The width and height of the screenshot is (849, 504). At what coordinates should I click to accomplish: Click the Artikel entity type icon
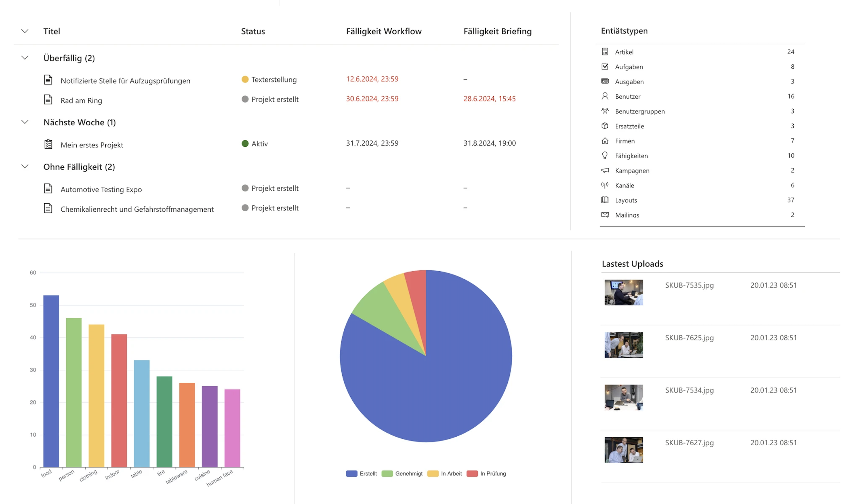(604, 52)
